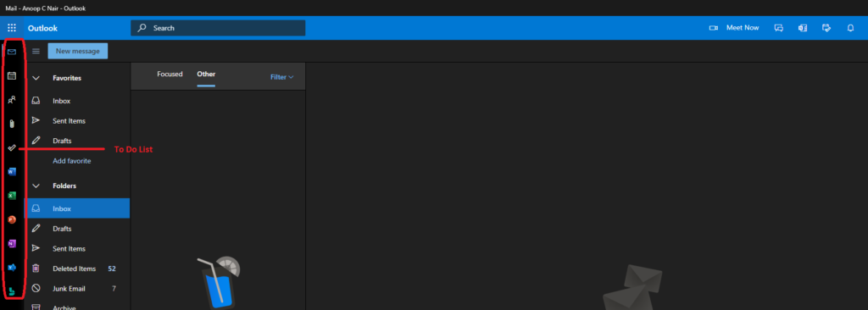Screen dimensions: 868x310
Task: Launch PowerPoint from the sidebar
Action: pyautogui.click(x=12, y=219)
